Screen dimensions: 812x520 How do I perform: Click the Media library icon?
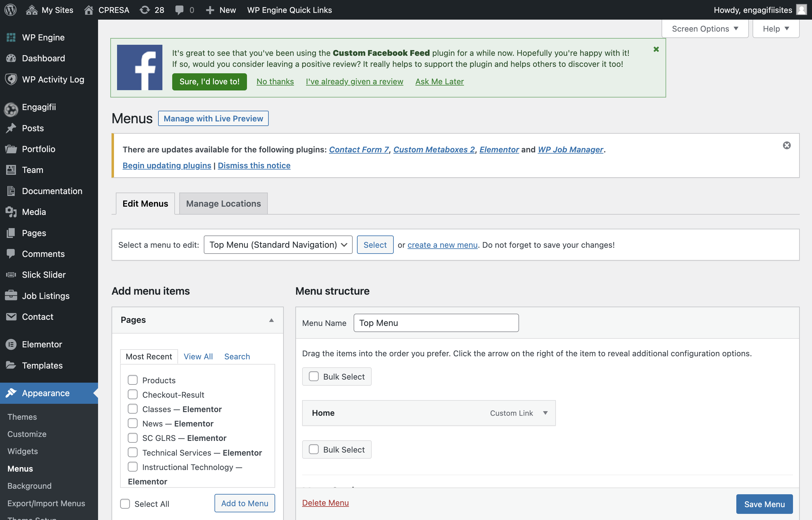click(11, 212)
